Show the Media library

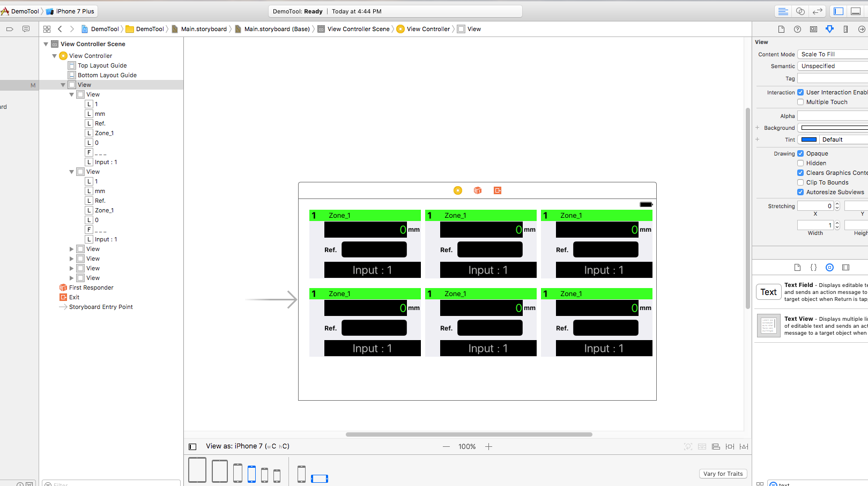click(845, 267)
